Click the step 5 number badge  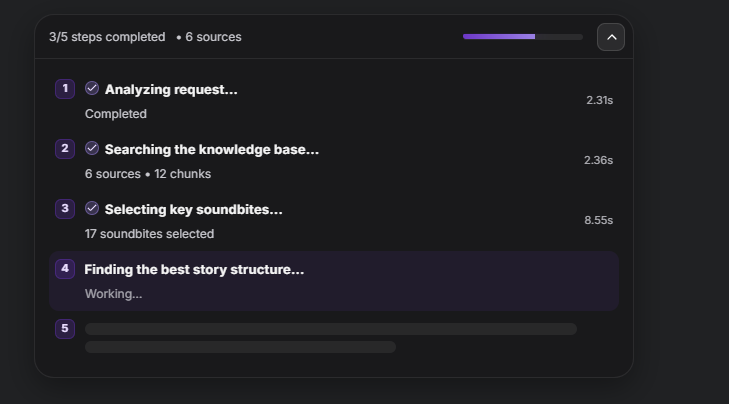tap(65, 329)
